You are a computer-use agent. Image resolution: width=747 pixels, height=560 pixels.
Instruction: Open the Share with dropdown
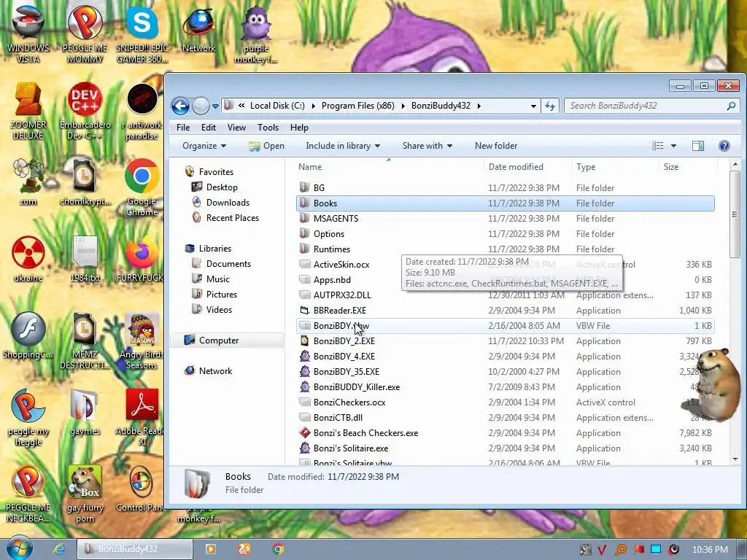pyautogui.click(x=427, y=146)
